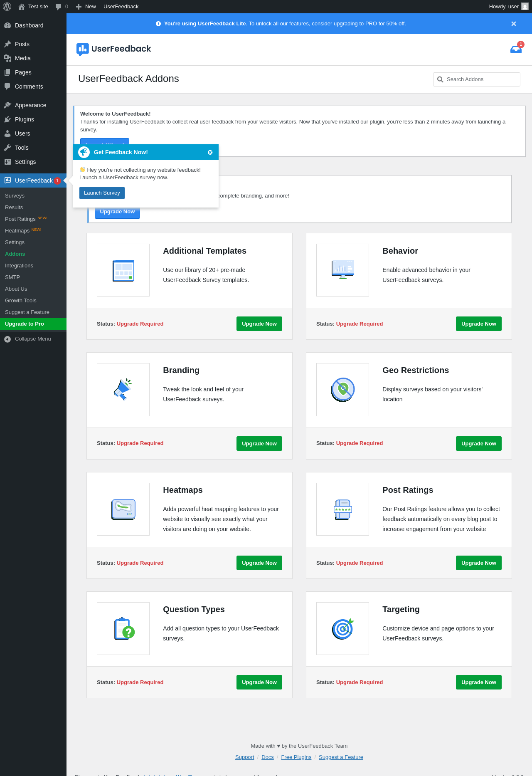Image resolution: width=532 pixels, height=776 pixels.
Task: Click the Branding megaphone icon
Action: 123,390
